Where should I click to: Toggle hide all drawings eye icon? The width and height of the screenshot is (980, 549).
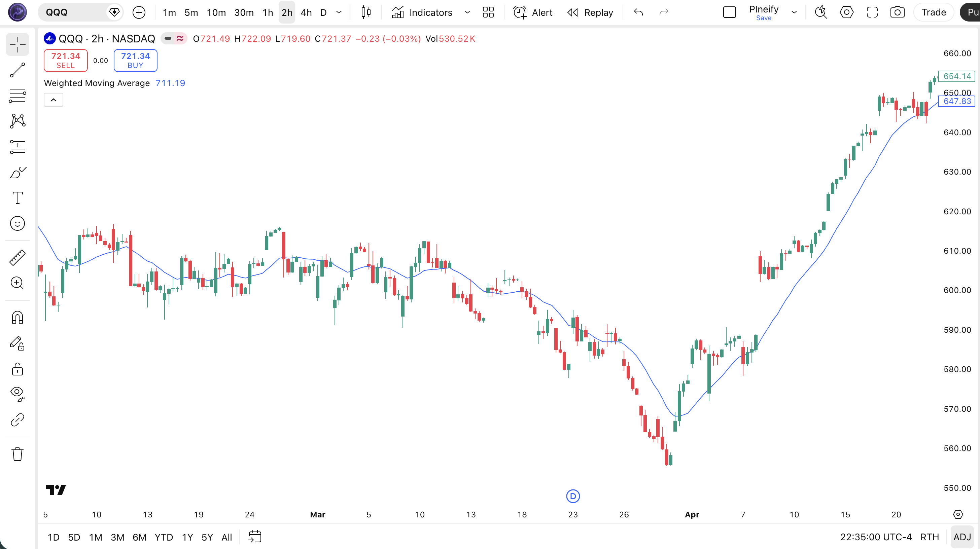click(x=17, y=394)
